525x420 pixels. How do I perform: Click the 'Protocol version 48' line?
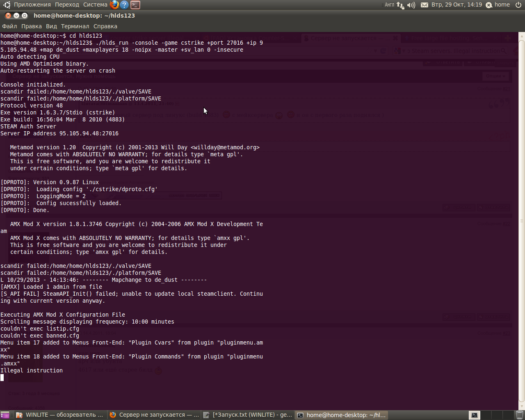pos(32,105)
